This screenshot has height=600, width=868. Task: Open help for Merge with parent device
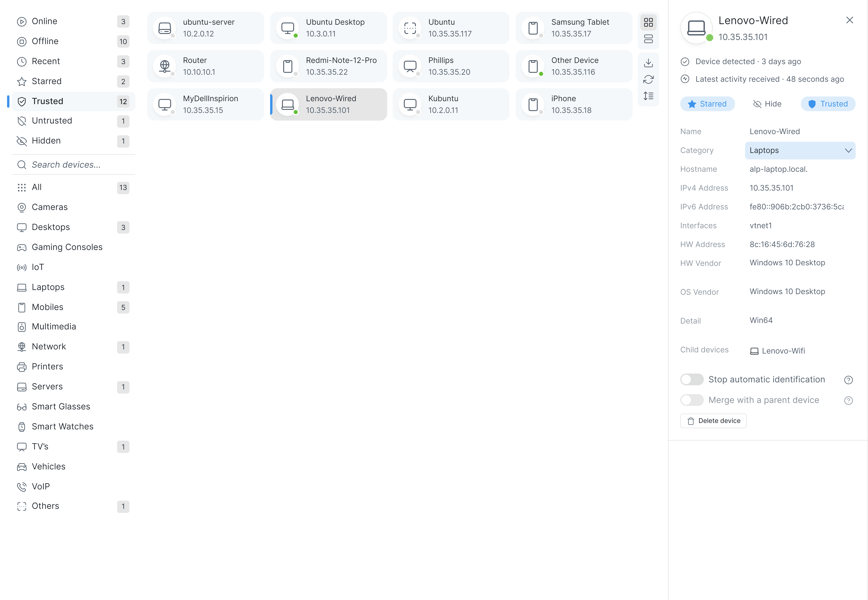coord(848,401)
